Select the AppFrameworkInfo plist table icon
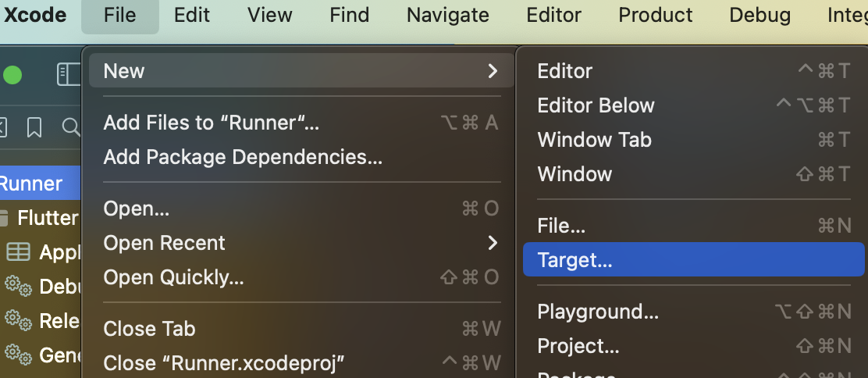868x378 pixels. (x=18, y=252)
